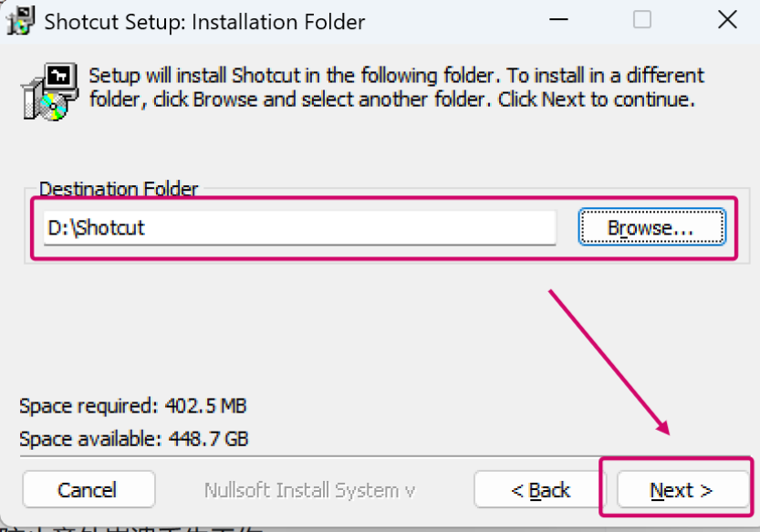Click the pink arrow annotation pointing to Next
760x532 pixels.
[609, 361]
